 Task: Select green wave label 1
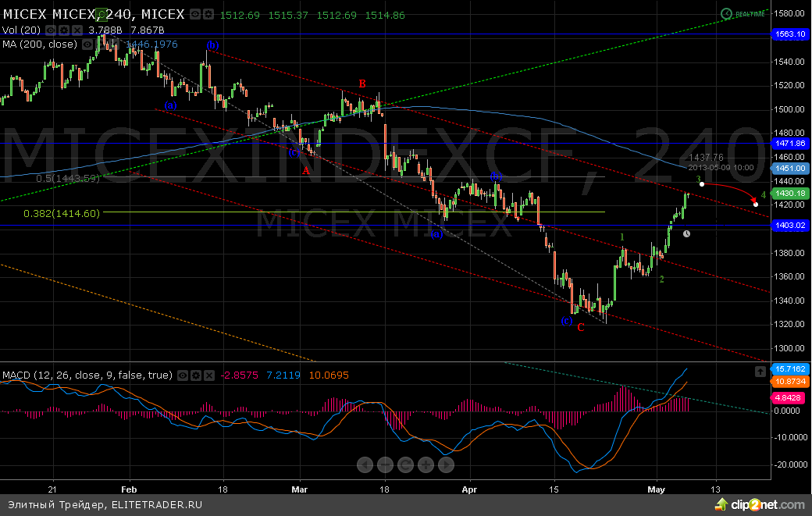[x=622, y=237]
